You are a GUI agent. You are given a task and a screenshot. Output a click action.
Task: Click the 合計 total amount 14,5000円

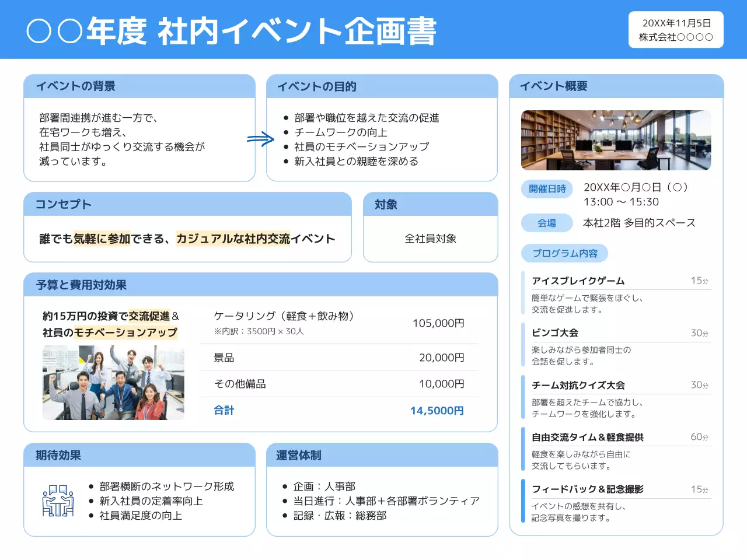coord(437,410)
